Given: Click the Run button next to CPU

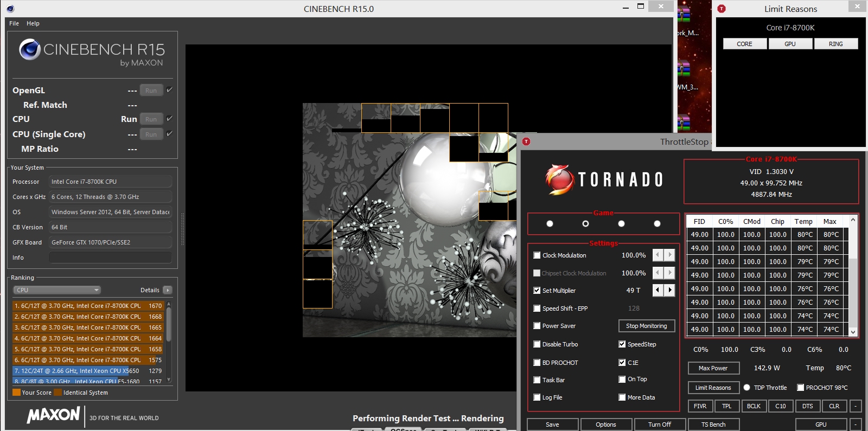Looking at the screenshot, I should coord(151,119).
